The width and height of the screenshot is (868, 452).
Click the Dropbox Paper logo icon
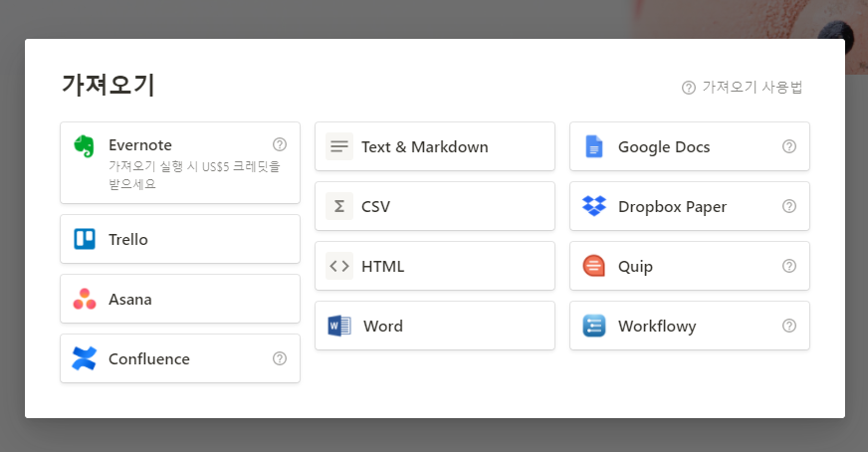point(594,206)
